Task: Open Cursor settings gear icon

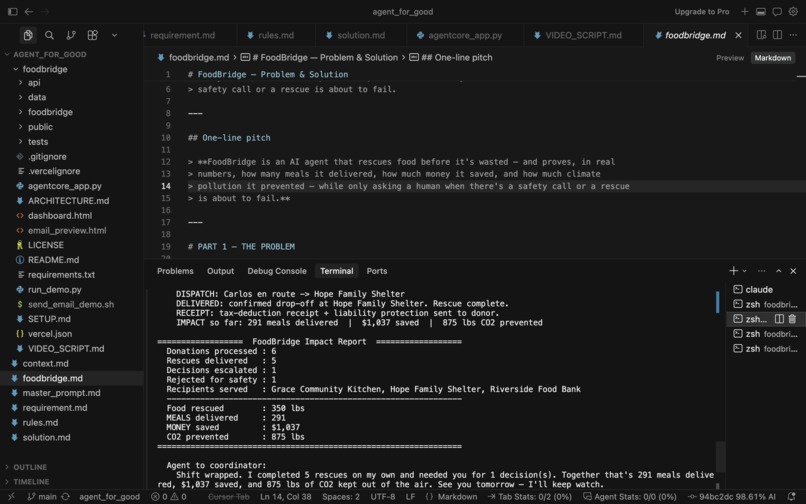Action: click(x=793, y=11)
